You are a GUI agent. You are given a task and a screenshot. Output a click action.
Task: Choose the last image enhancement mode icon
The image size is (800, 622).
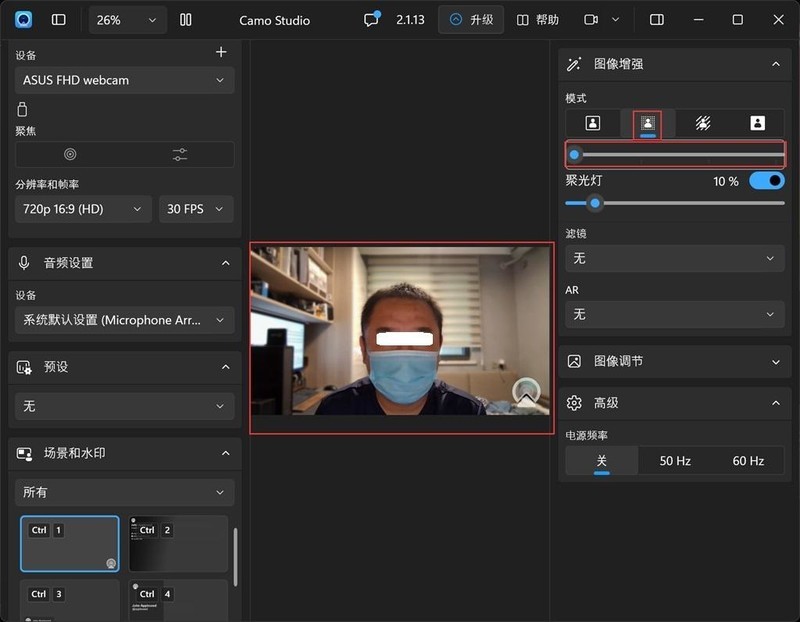pyautogui.click(x=757, y=123)
